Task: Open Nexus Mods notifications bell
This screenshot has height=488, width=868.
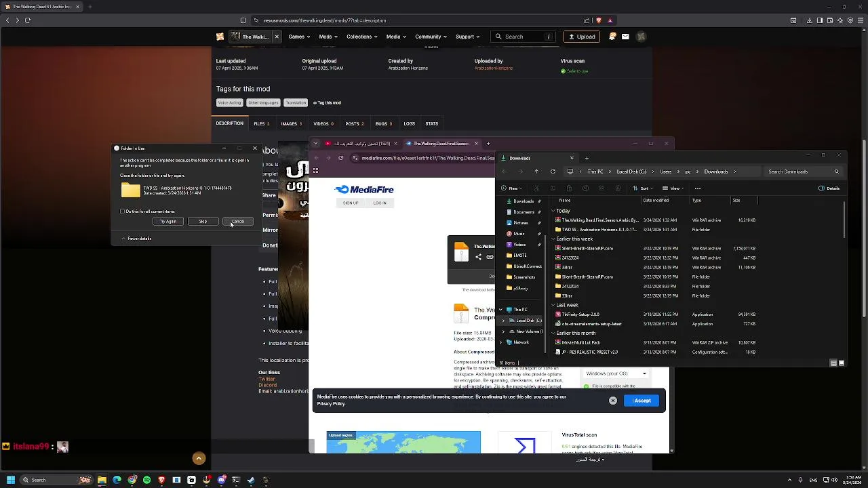Action: pyautogui.click(x=613, y=37)
